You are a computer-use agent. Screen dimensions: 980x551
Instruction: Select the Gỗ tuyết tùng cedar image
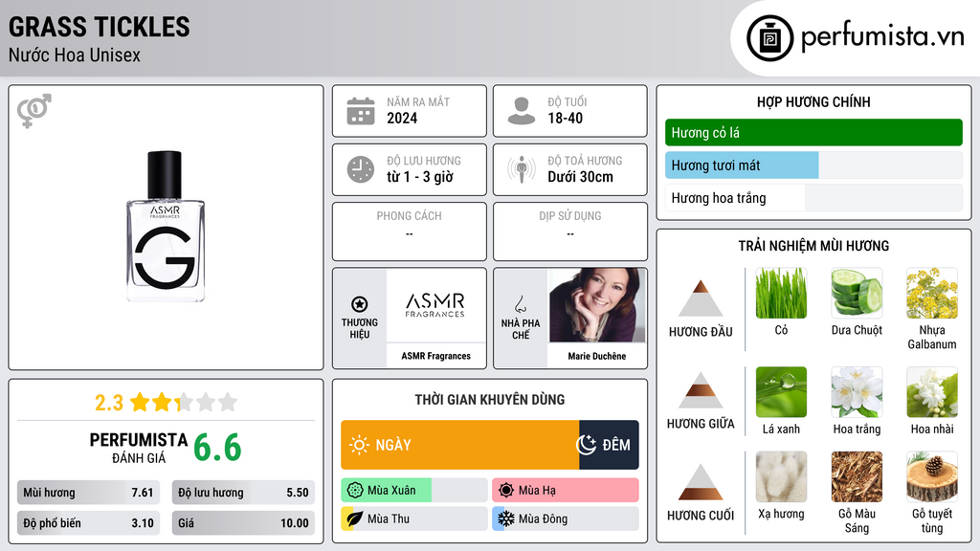click(x=932, y=476)
